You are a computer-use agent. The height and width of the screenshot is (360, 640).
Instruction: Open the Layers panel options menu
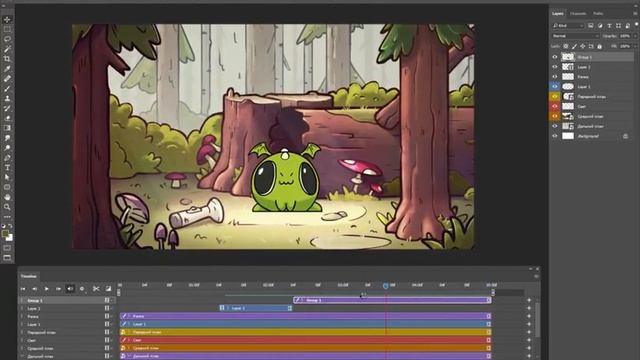click(x=636, y=13)
